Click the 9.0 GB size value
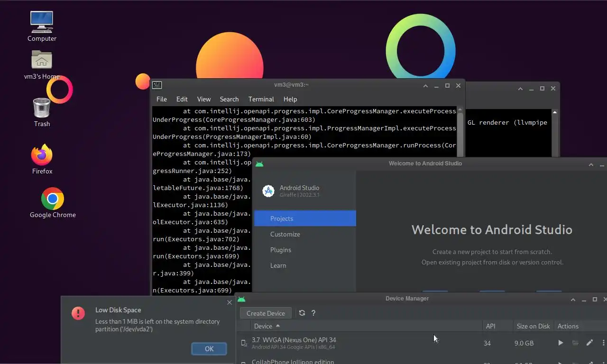 [x=524, y=343]
